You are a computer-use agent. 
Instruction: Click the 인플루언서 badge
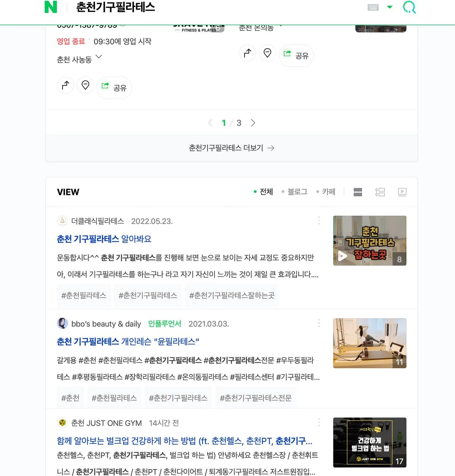pyautogui.click(x=165, y=324)
